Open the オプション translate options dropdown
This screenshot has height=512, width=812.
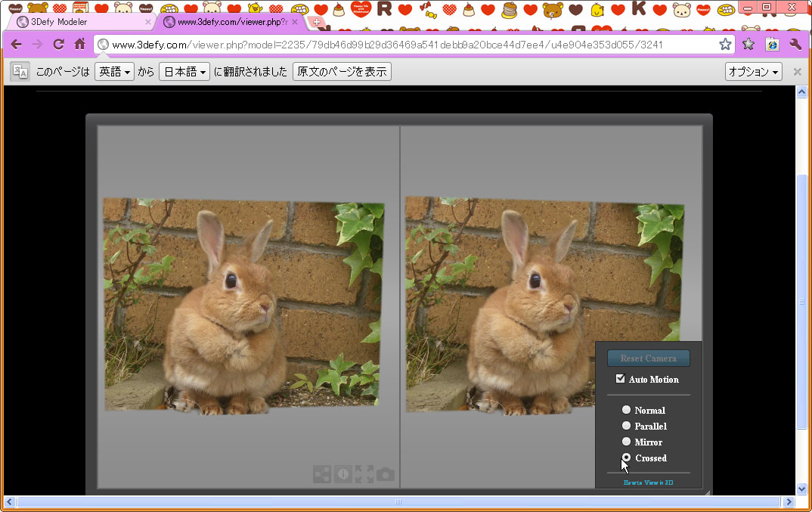[753, 72]
